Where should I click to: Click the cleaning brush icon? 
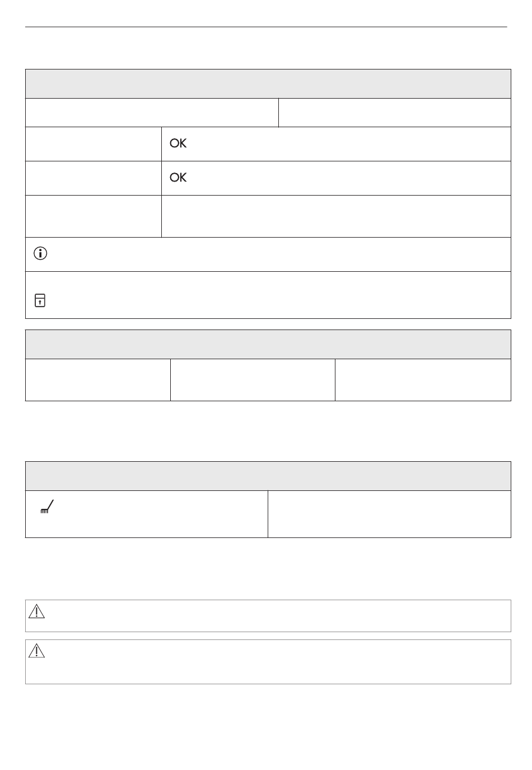click(47, 507)
